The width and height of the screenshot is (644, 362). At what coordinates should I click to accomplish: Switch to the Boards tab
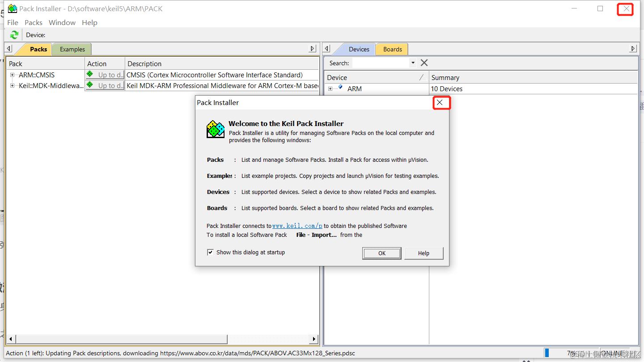[393, 49]
